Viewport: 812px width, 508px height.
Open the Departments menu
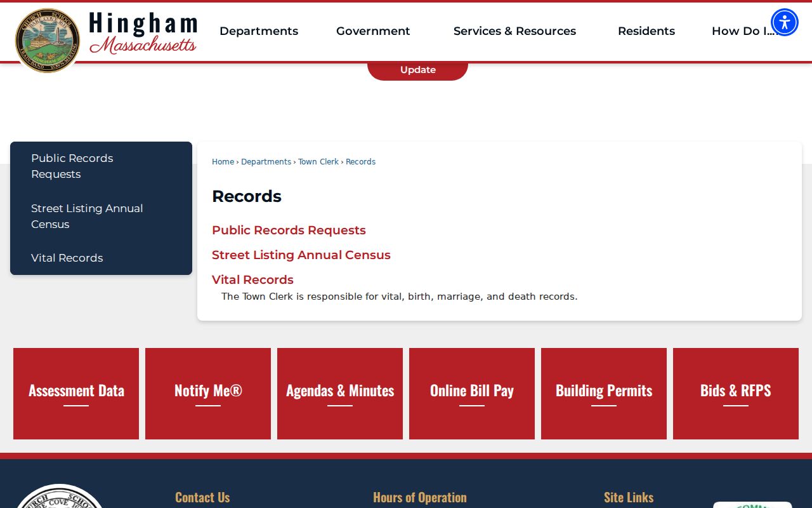pos(259,31)
